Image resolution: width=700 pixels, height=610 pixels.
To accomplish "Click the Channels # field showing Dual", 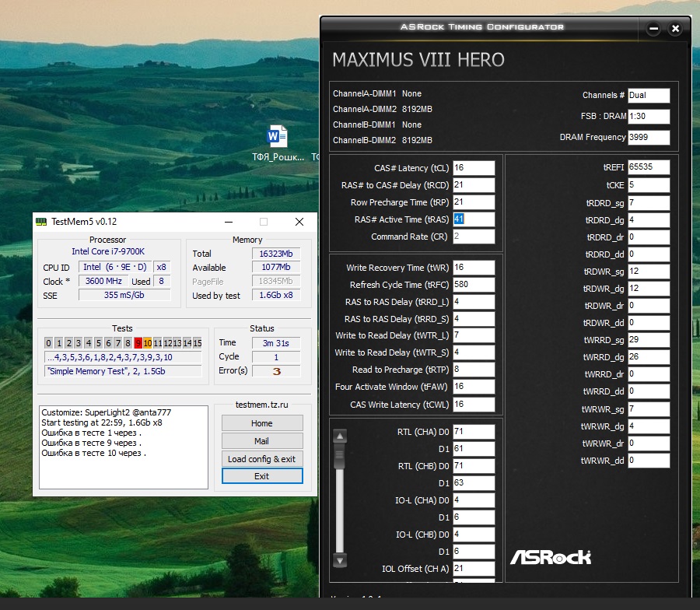I will [649, 95].
